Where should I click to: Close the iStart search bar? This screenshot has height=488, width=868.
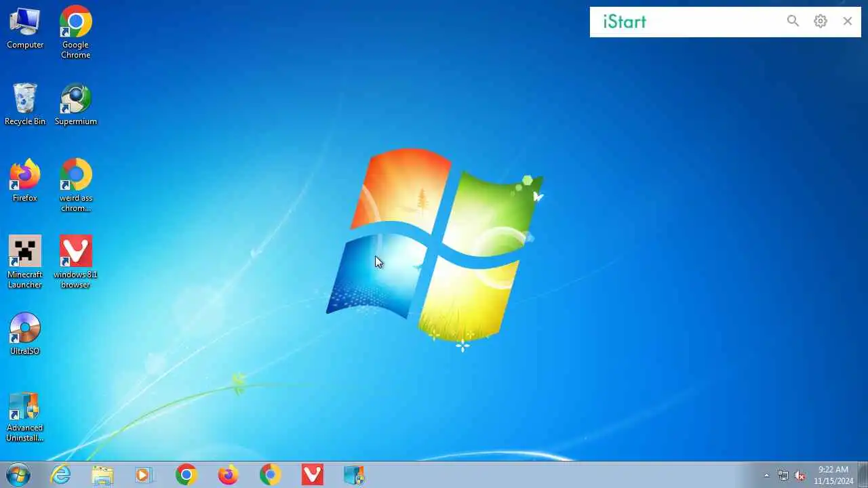(848, 21)
